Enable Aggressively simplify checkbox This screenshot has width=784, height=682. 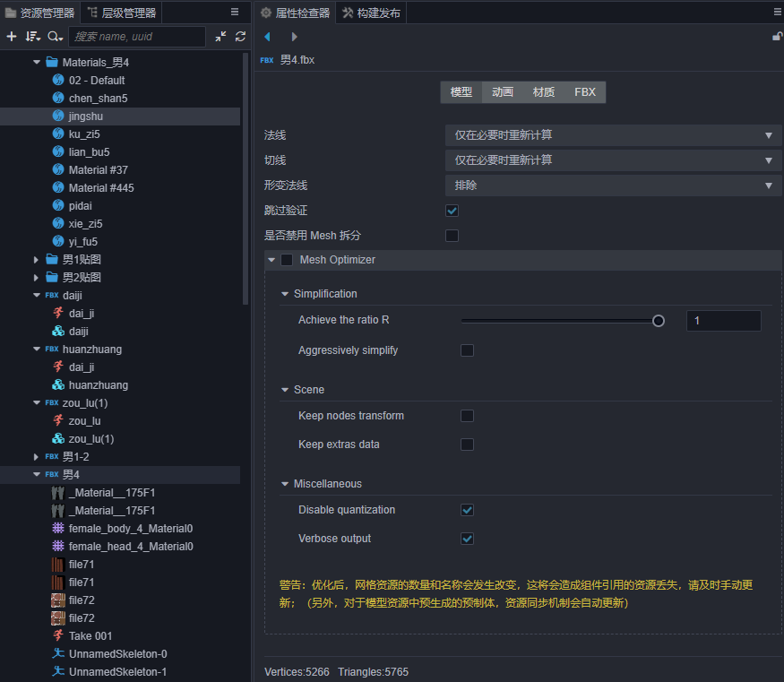tap(467, 350)
